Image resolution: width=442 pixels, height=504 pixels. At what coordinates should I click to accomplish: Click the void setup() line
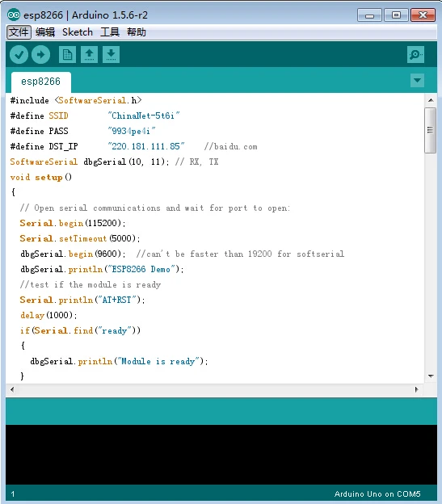click(x=41, y=177)
